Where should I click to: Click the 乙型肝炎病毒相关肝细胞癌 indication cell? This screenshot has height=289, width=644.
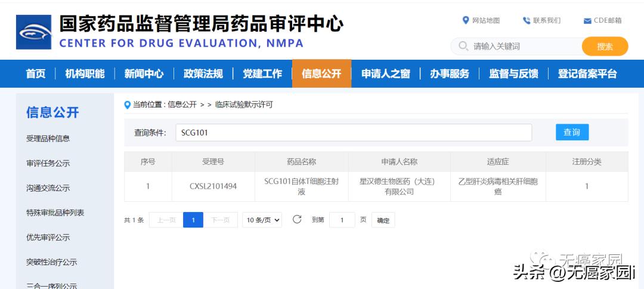tap(498, 186)
